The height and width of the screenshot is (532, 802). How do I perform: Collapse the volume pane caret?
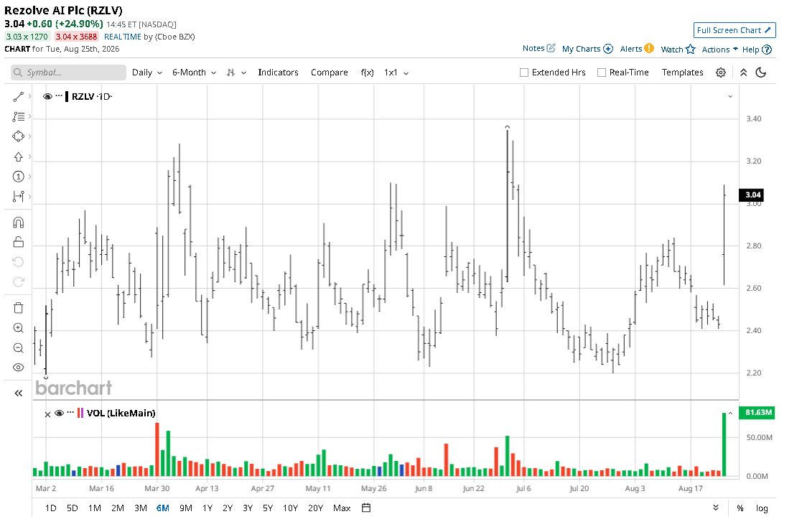tap(730, 414)
